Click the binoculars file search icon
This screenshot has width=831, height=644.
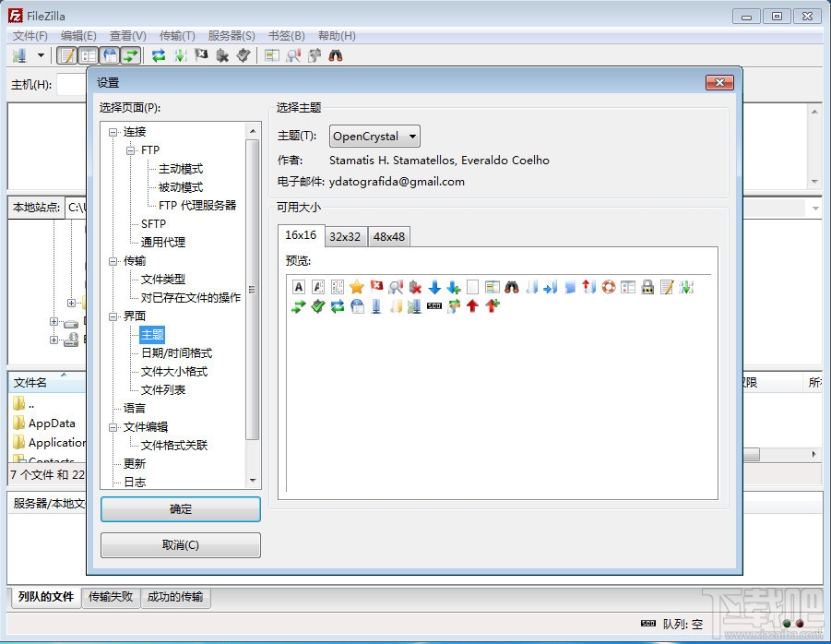point(334,55)
